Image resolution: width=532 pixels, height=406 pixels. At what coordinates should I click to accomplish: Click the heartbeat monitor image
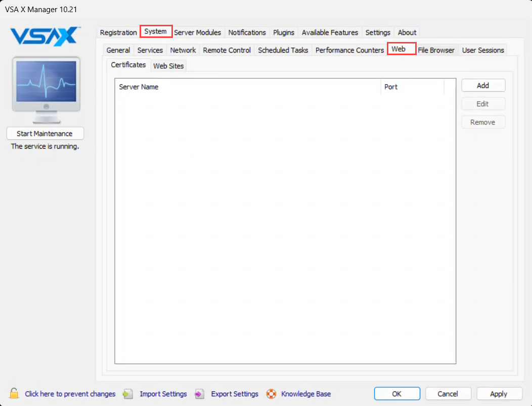coord(46,90)
